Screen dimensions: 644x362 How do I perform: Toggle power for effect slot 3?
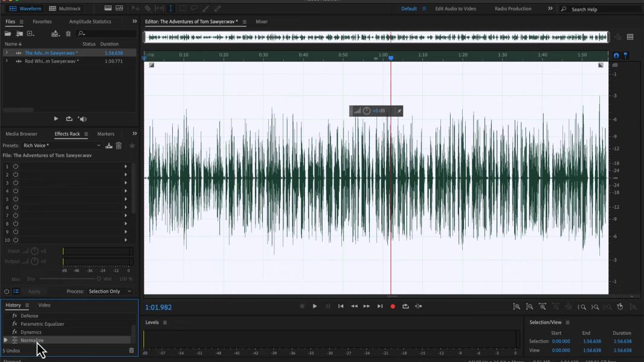16,183
